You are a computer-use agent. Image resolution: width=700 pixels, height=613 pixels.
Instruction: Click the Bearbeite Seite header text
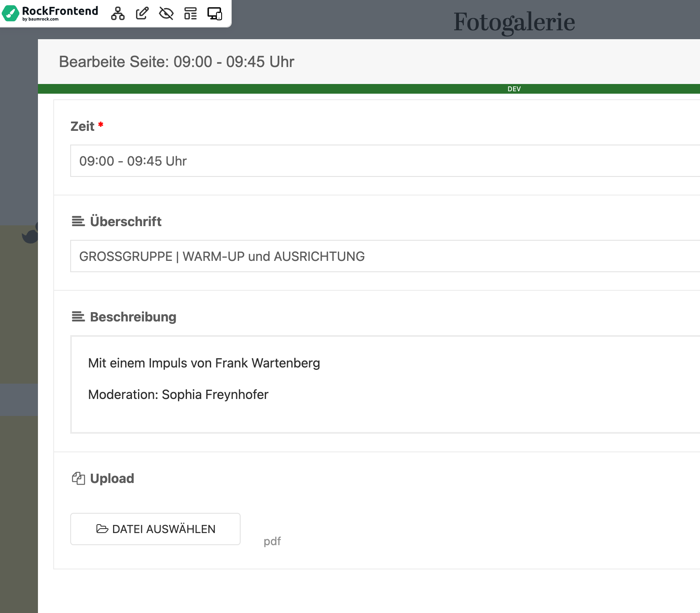[176, 61]
